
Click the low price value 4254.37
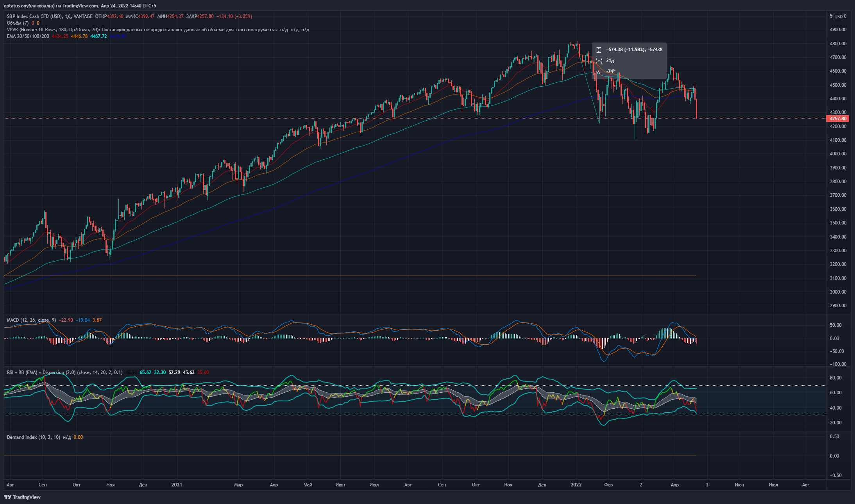(175, 16)
